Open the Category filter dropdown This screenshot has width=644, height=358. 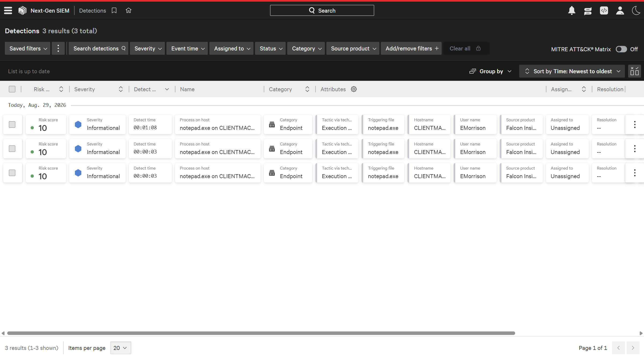click(306, 48)
